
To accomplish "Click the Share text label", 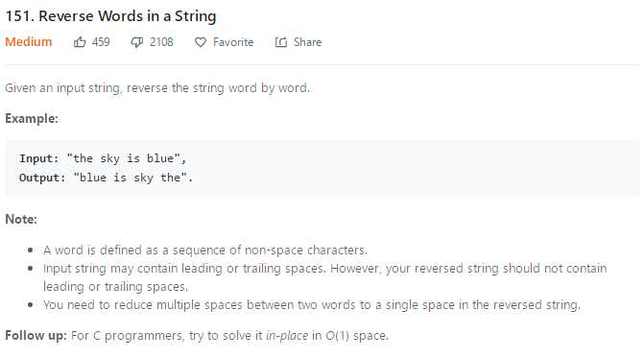I will coord(308,42).
